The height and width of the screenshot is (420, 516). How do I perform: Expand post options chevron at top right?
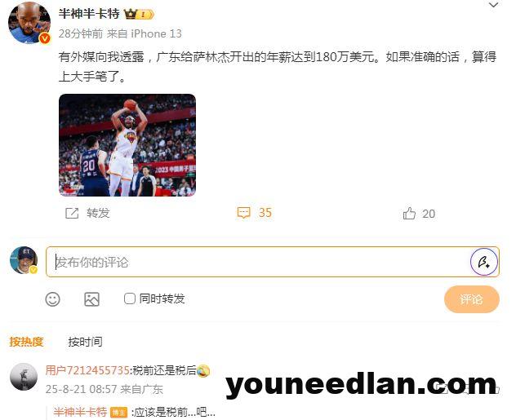(493, 5)
